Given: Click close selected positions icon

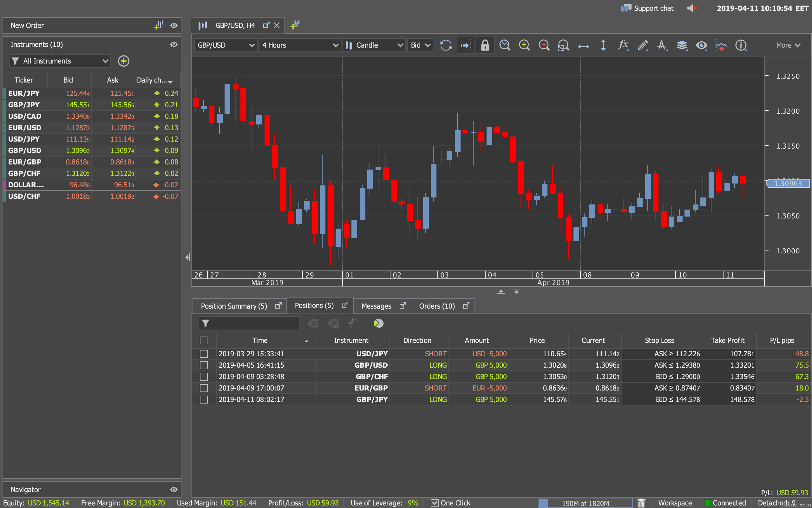Looking at the screenshot, I should (x=313, y=323).
